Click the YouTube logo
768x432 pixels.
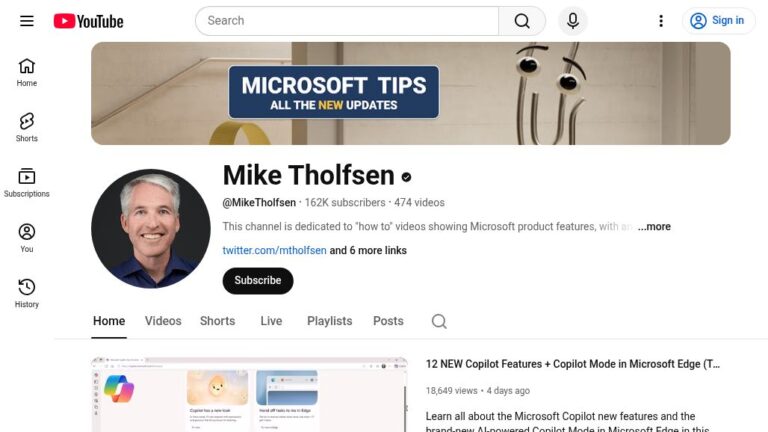[89, 21]
